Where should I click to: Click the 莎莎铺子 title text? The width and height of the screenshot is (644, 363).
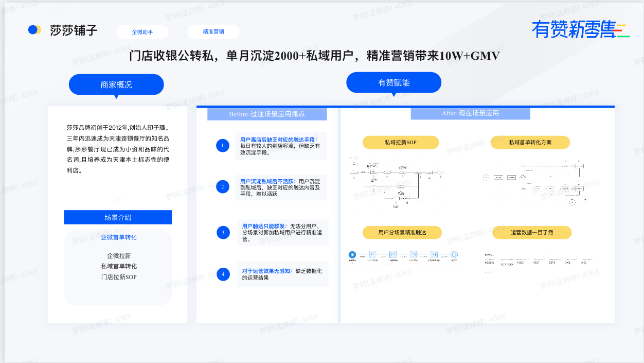[74, 30]
